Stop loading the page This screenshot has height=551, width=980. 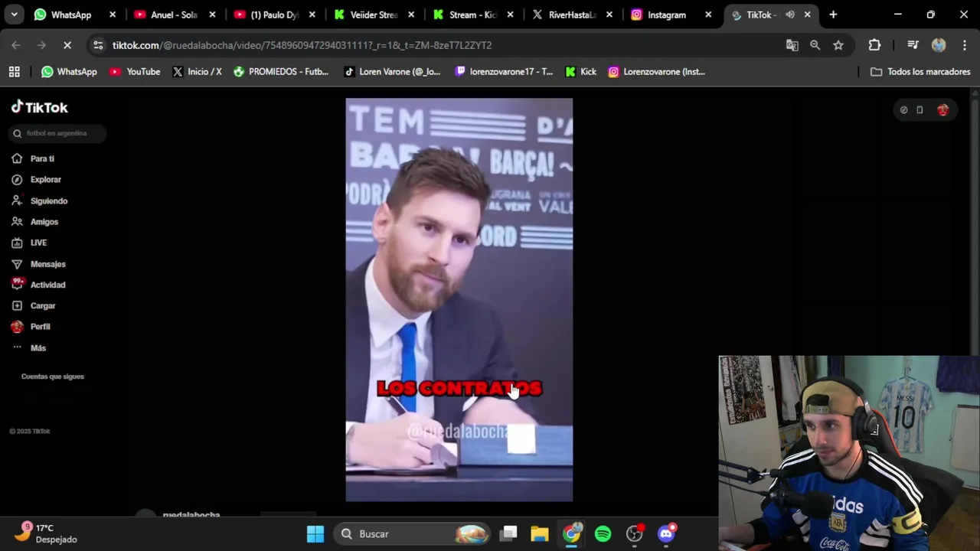[67, 45]
